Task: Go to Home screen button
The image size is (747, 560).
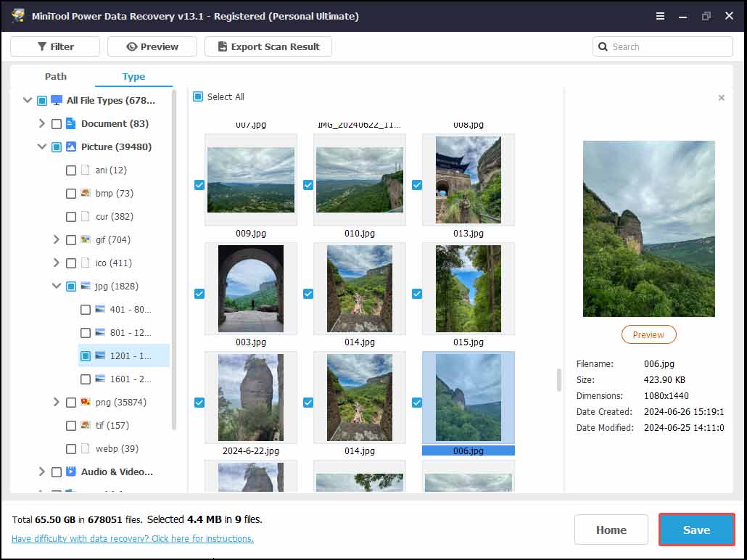Action: point(611,530)
